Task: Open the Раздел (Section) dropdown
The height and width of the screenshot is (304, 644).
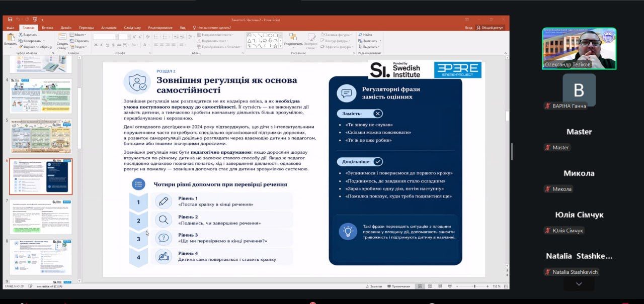Action: coord(78,47)
